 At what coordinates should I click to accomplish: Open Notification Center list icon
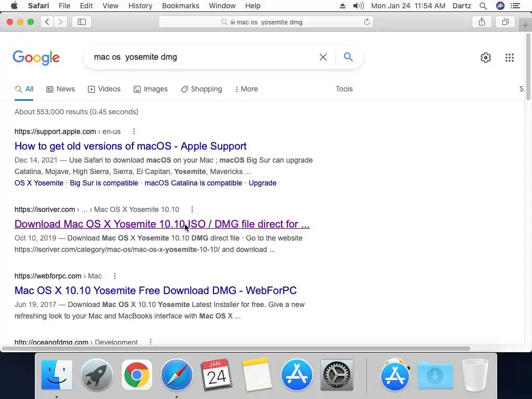(x=515, y=6)
